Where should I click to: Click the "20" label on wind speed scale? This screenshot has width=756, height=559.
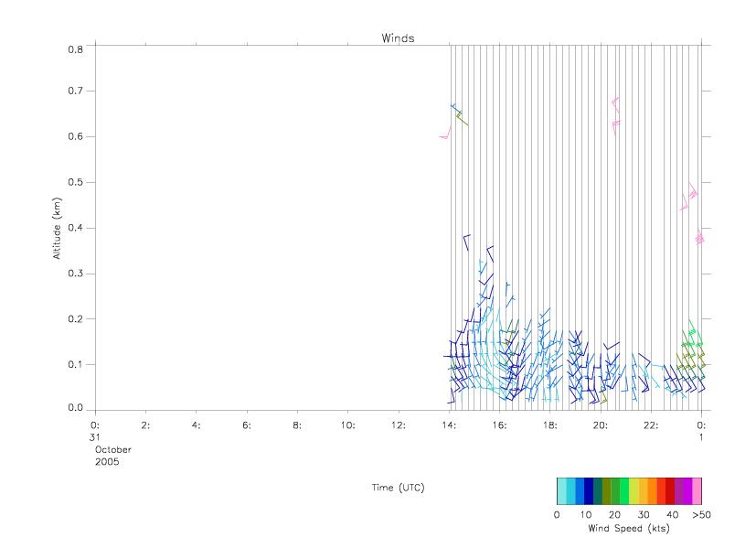[x=614, y=514]
